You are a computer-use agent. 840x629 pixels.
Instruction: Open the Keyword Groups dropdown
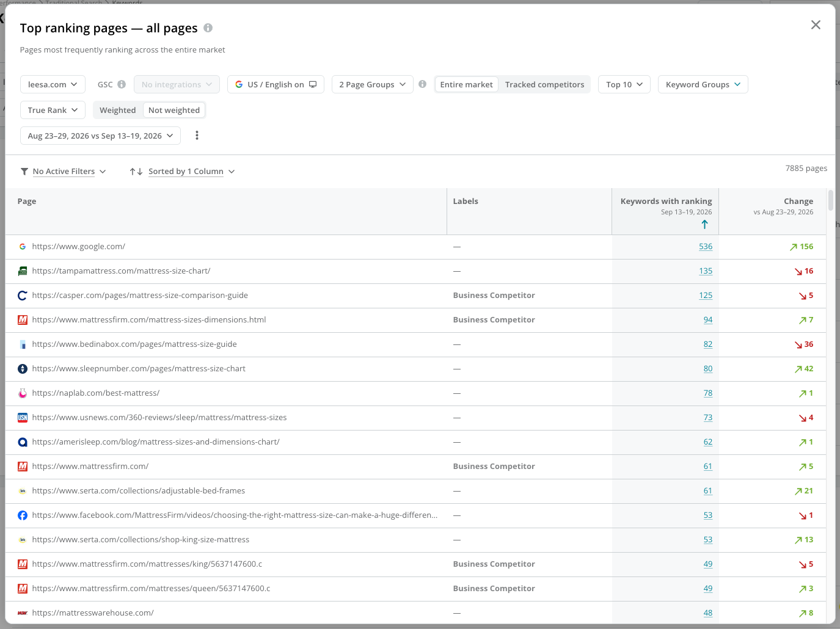703,84
